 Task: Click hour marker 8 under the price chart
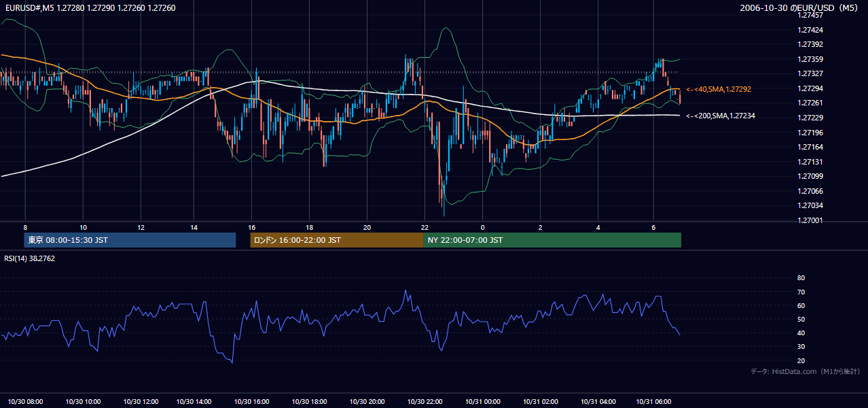click(25, 227)
